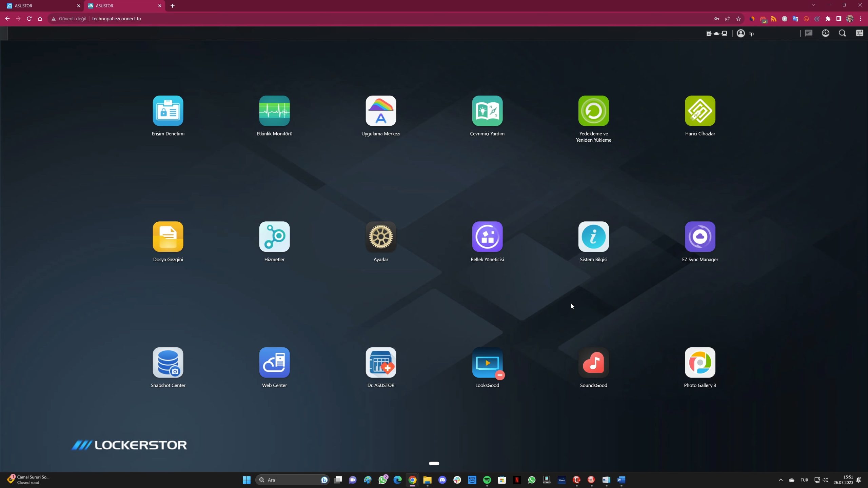Open Erişim Denetimi app

168,111
